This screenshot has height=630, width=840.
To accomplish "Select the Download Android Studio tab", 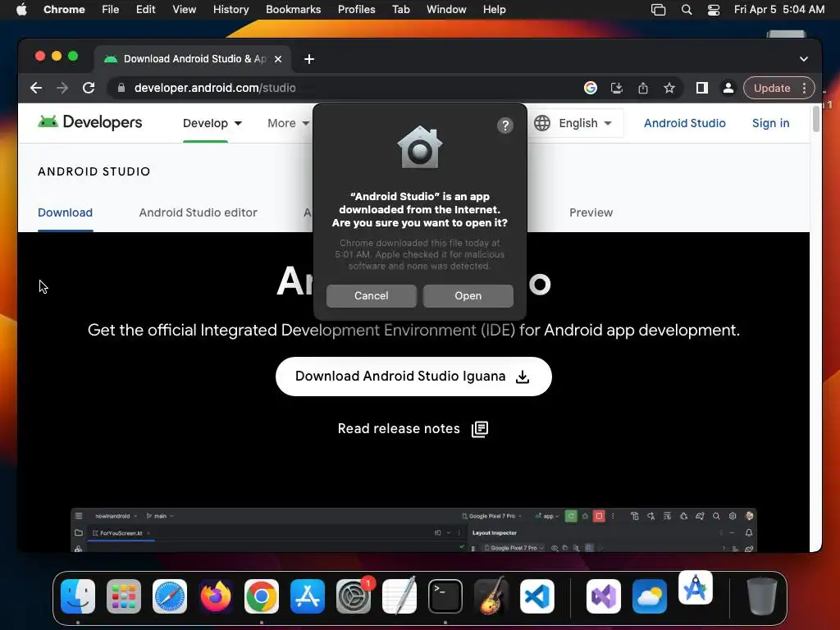I will coord(193,59).
